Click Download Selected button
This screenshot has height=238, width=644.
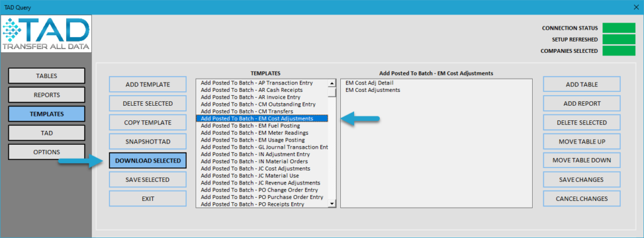click(x=147, y=161)
